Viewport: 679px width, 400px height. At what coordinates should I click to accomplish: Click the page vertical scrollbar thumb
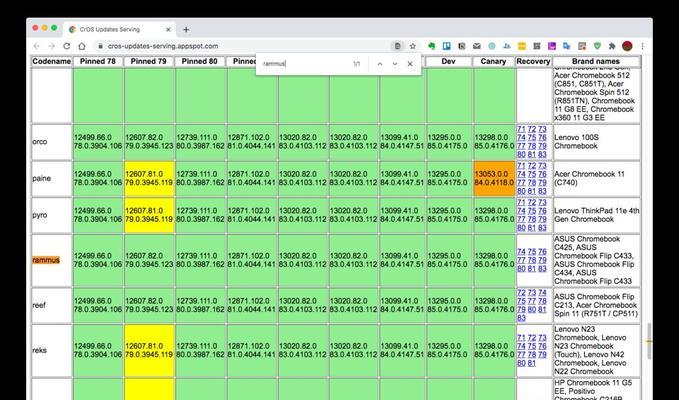(x=649, y=341)
